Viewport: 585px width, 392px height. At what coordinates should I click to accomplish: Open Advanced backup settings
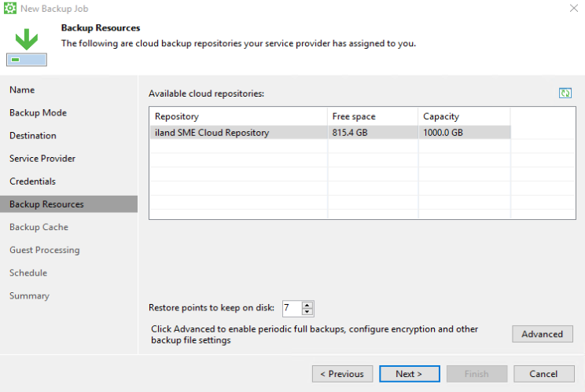point(542,334)
